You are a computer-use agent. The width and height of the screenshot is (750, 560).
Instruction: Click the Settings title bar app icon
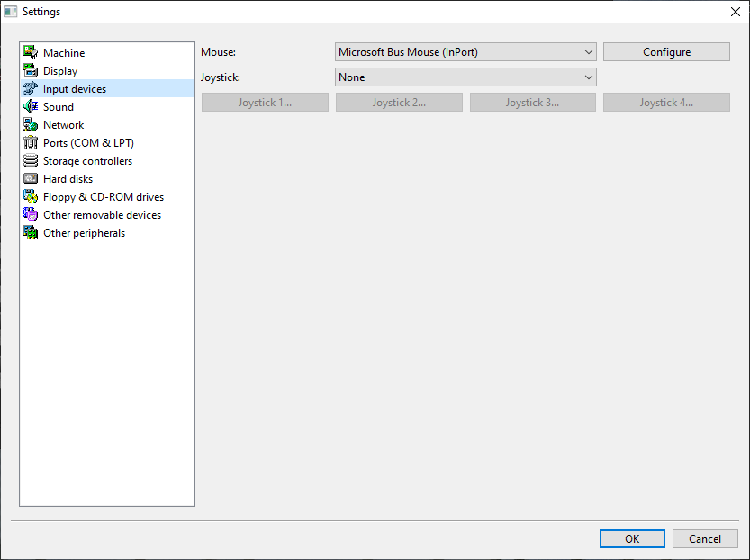click(x=11, y=12)
